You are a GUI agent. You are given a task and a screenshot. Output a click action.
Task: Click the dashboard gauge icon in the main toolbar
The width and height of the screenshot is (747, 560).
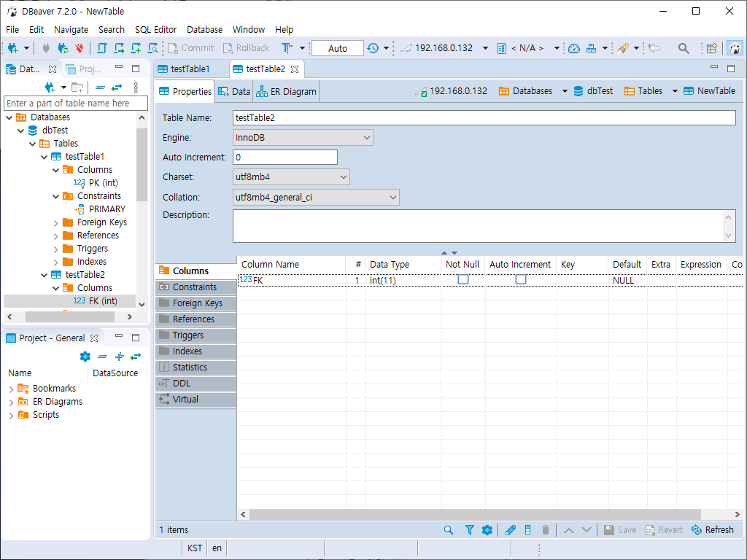(x=574, y=48)
